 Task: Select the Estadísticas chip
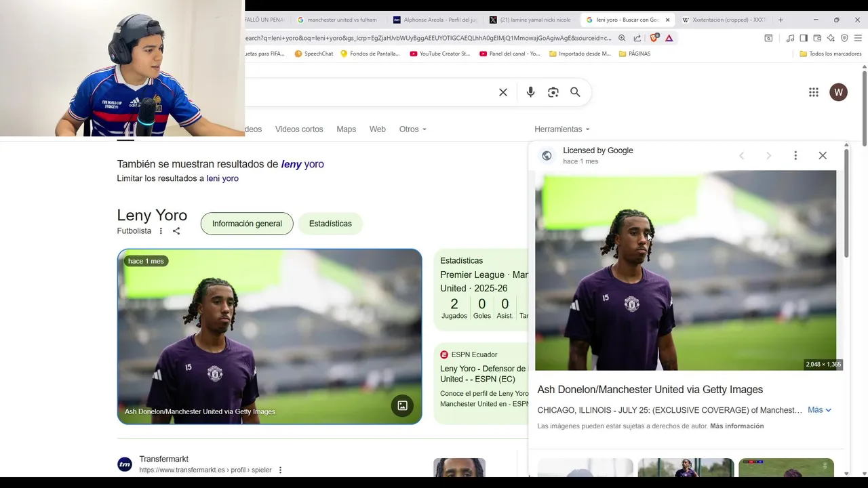pyautogui.click(x=330, y=224)
